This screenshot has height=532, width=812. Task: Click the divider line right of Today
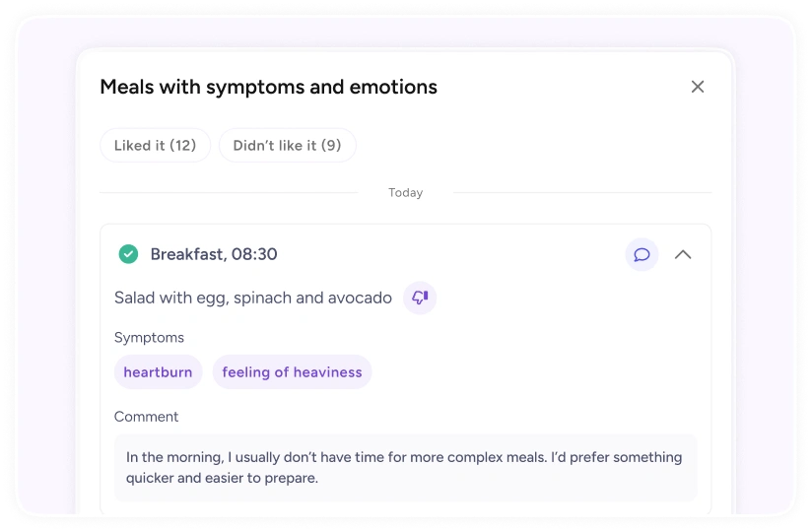582,192
